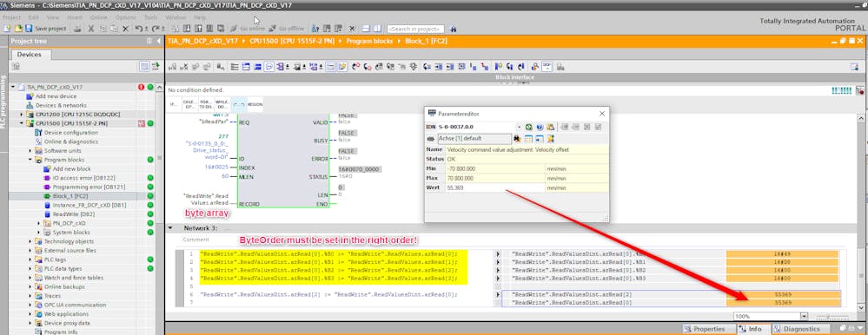Close the Parametereditor dialog

[602, 114]
